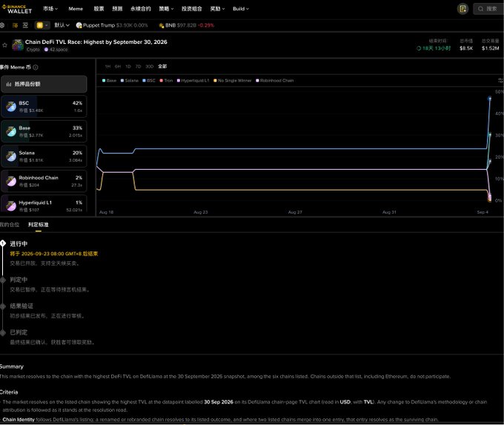Switch chart range to 1H

coord(107,66)
